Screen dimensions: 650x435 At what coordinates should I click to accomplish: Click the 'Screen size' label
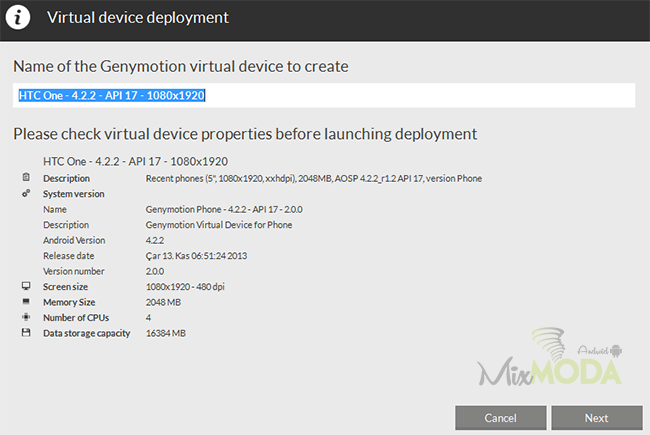click(x=65, y=287)
